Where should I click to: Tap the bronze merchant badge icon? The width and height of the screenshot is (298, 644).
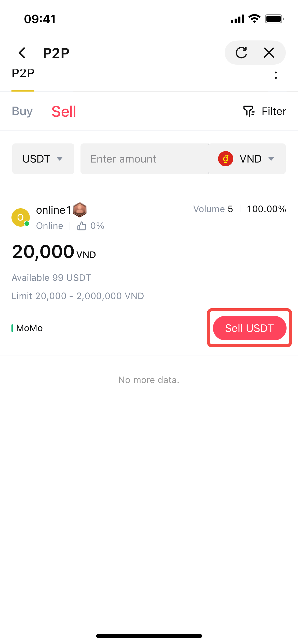(x=80, y=210)
